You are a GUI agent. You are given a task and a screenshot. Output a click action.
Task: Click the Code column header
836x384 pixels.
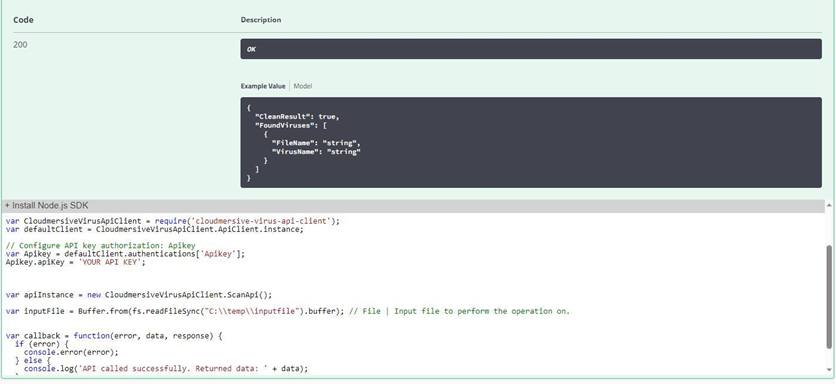point(23,20)
